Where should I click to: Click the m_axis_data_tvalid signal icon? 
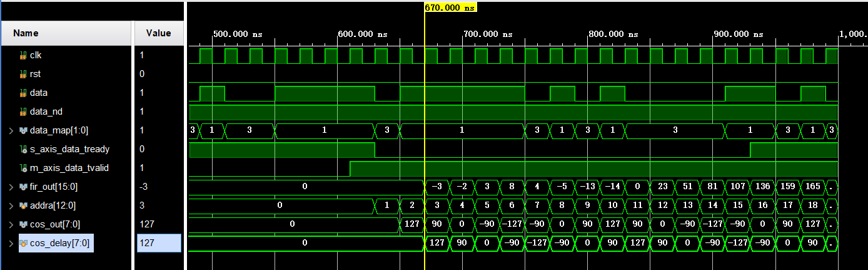[23, 168]
